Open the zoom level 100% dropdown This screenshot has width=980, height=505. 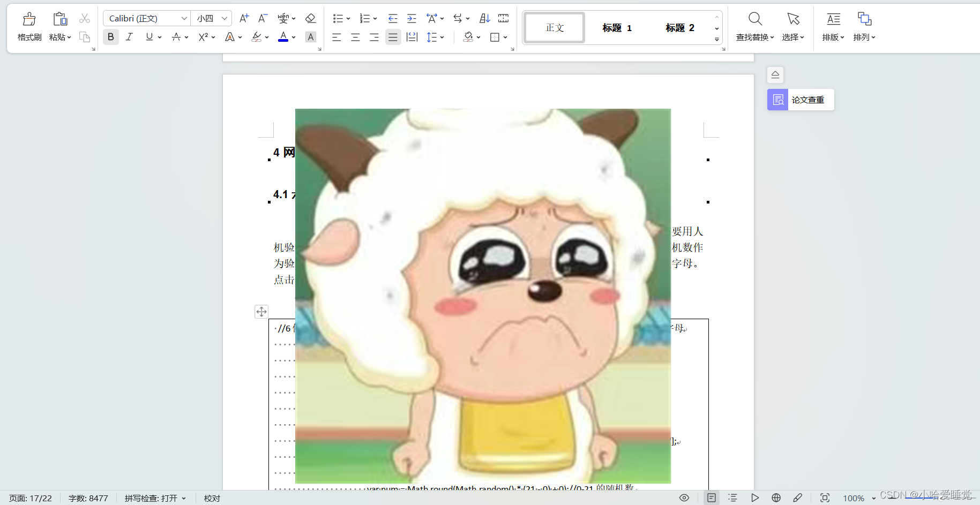(857, 498)
